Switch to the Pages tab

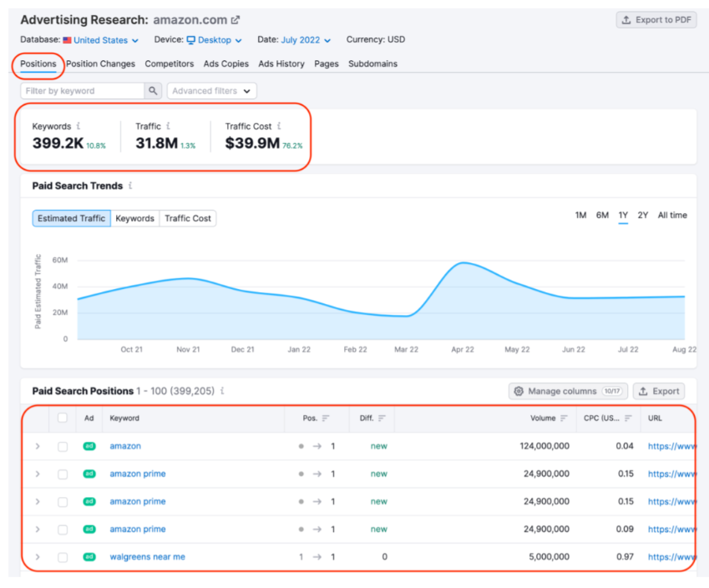(x=327, y=63)
